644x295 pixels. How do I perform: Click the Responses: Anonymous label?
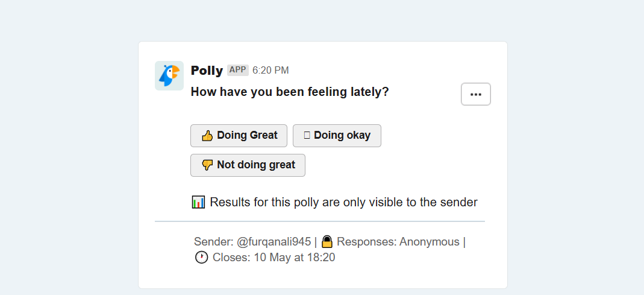click(398, 242)
